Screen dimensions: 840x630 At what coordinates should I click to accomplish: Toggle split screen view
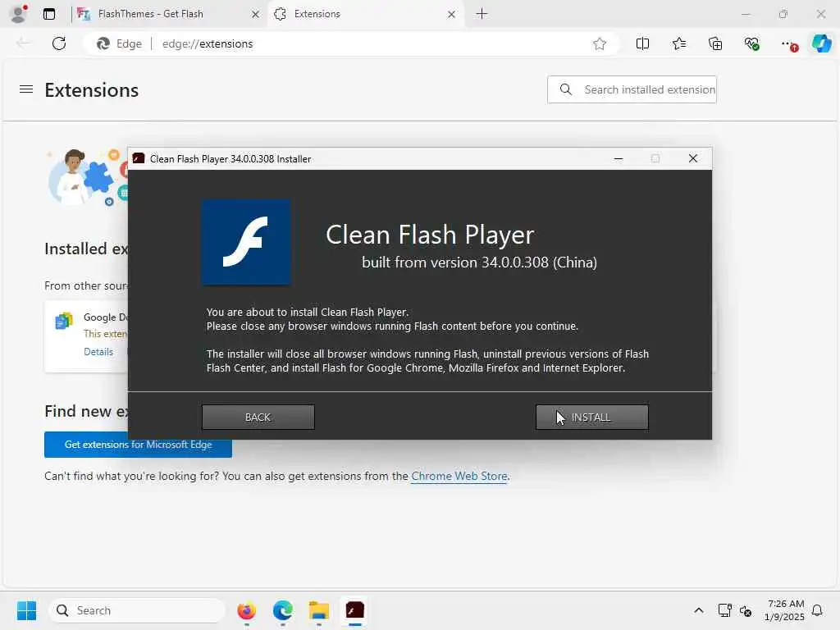click(642, 44)
